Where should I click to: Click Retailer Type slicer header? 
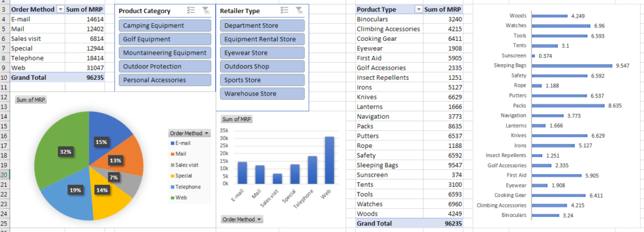[240, 11]
